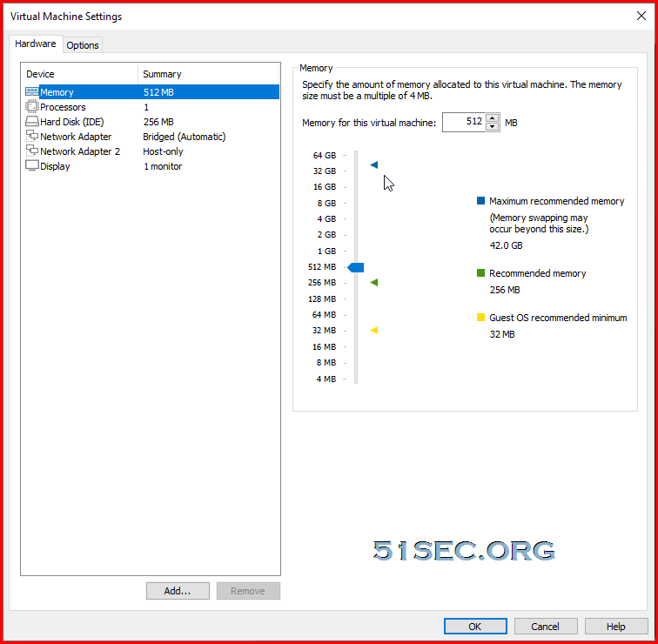Click the 4 MB scale label
The height and width of the screenshot is (644, 658).
[x=326, y=379]
